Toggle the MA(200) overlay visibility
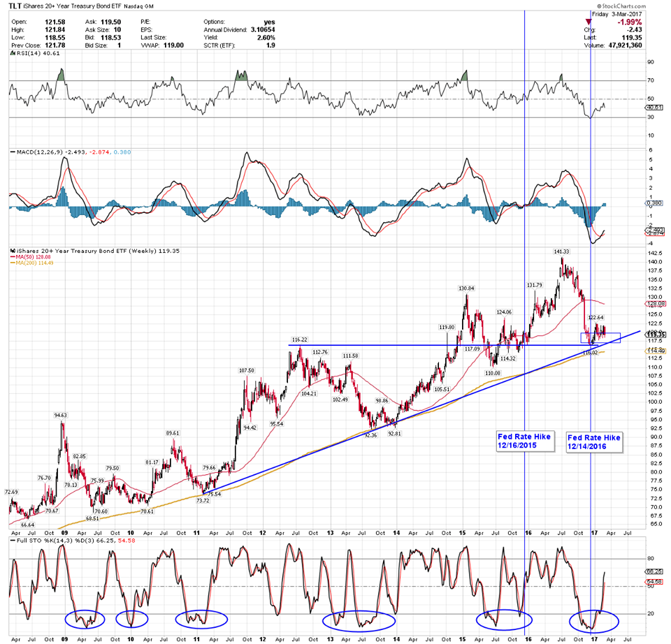Screen dimensions: 671x644 (33, 264)
